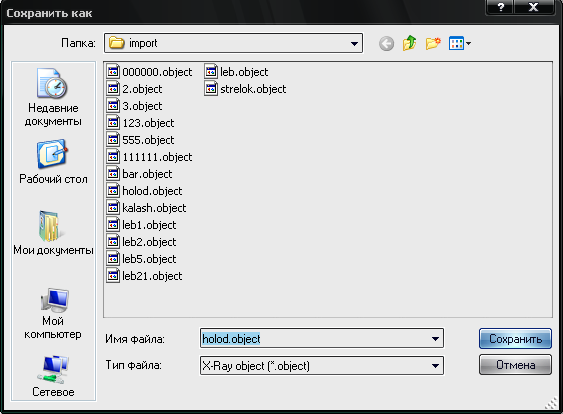This screenshot has height=414, width=563.
Task: Select file name 2.object
Action: pyautogui.click(x=142, y=89)
